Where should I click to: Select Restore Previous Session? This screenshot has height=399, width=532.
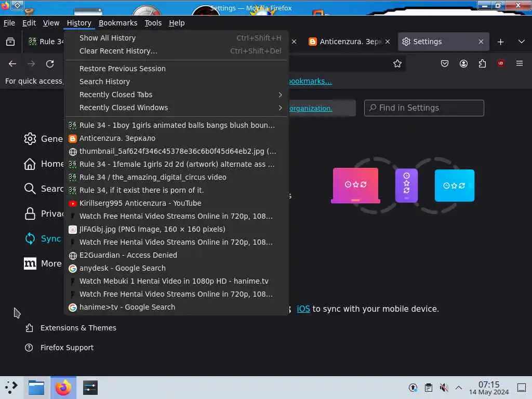(x=176, y=69)
